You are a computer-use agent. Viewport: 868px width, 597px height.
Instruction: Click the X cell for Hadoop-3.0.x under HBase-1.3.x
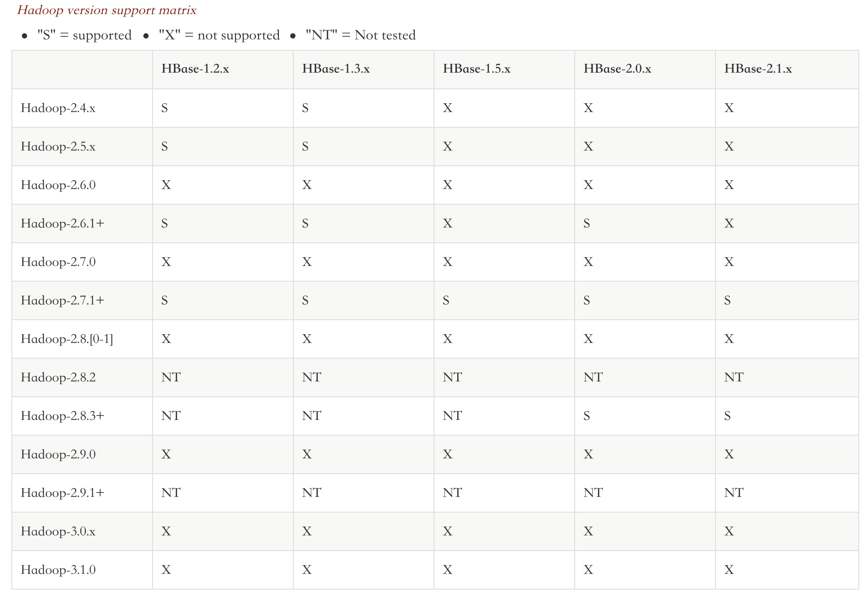click(307, 531)
